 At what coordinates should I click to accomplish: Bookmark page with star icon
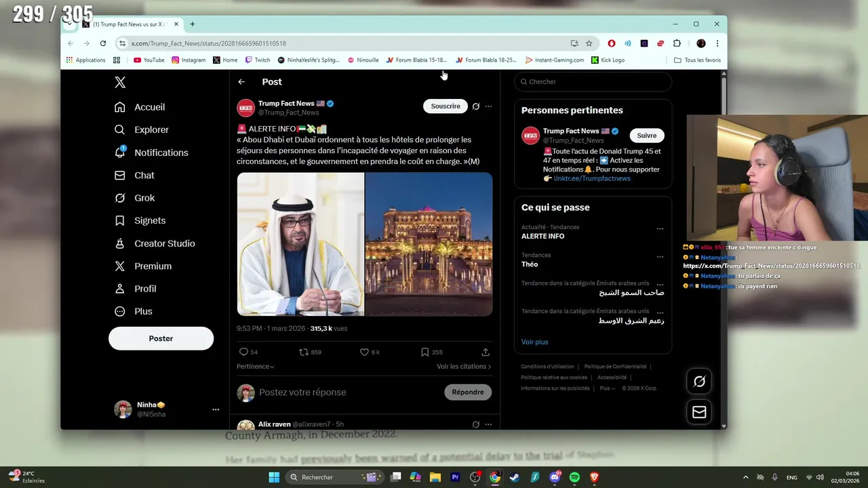click(x=589, y=43)
